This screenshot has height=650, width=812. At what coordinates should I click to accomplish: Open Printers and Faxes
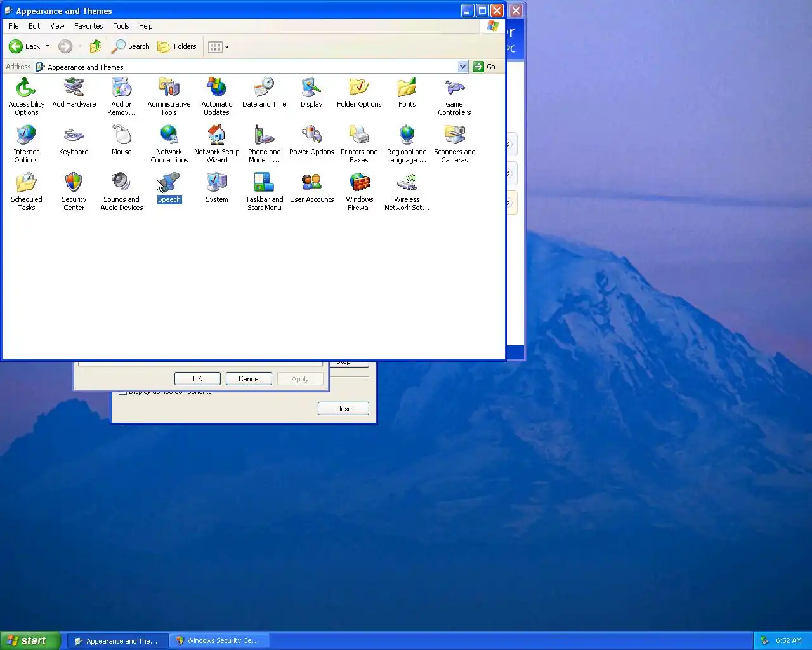[359, 143]
